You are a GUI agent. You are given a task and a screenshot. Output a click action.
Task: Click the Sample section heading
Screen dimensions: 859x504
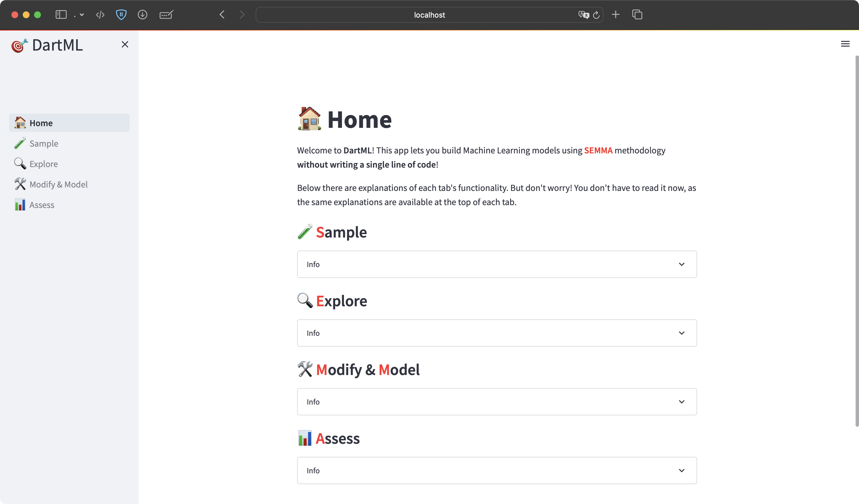341,232
